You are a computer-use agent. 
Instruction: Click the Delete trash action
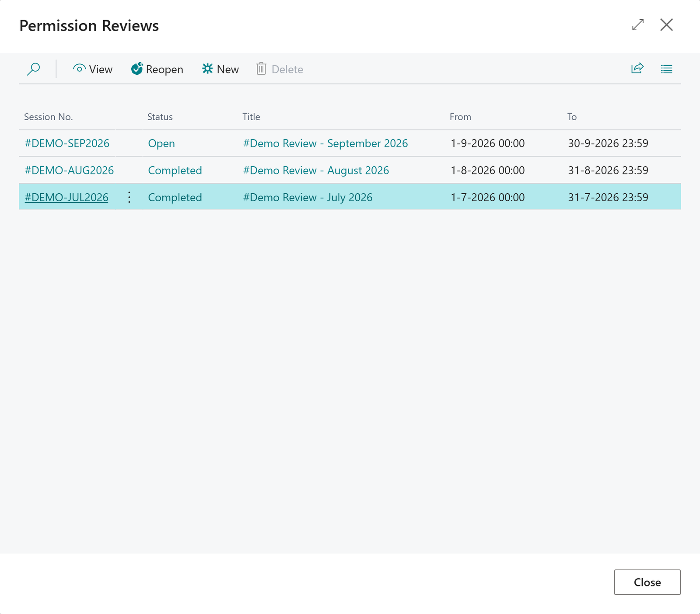click(280, 69)
